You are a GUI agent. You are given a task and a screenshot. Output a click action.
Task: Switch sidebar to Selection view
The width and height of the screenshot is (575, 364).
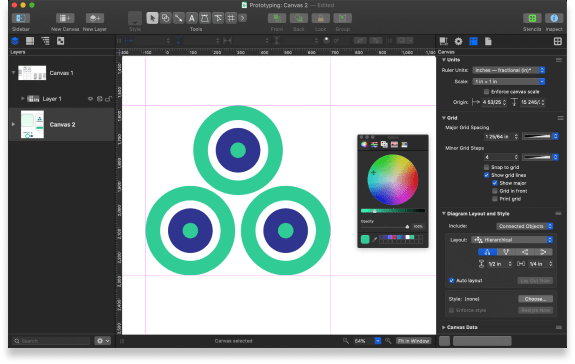tap(61, 41)
